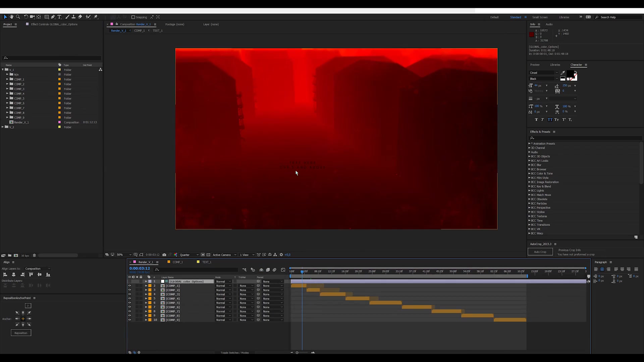Open the 50% magnification dropdown
Screen dimensions: 644x362
pyautogui.click(x=124, y=255)
